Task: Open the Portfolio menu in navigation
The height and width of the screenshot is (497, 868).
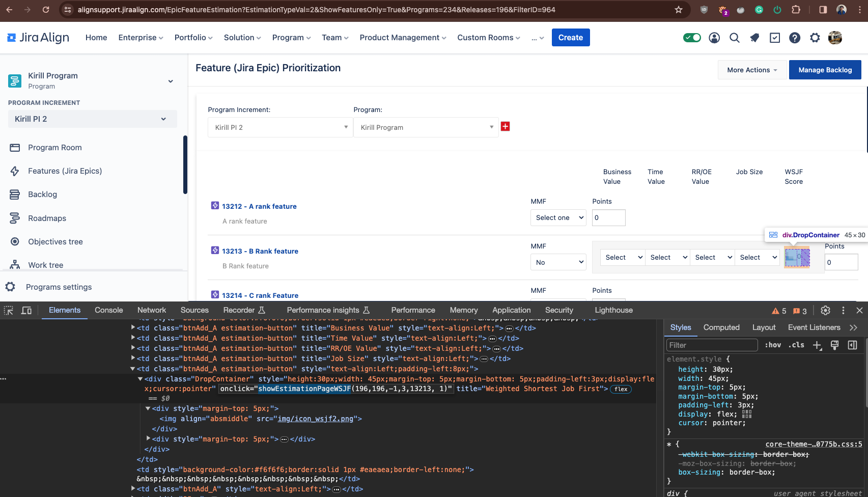Action: coord(193,38)
